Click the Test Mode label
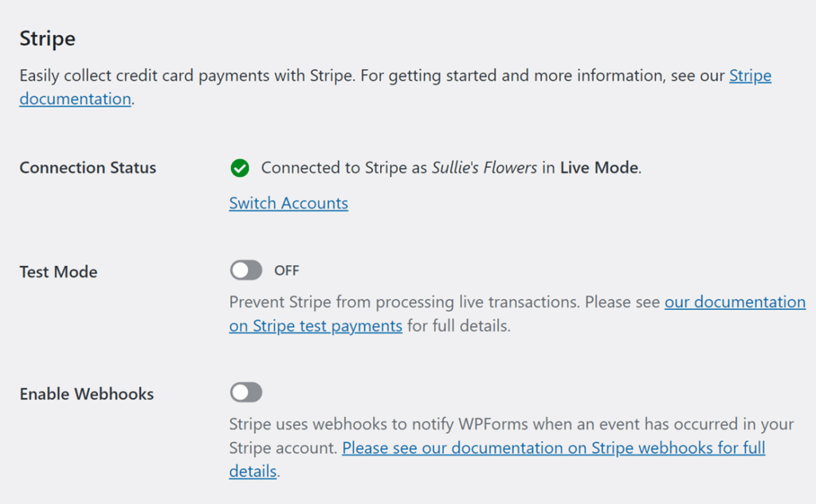 (x=58, y=272)
